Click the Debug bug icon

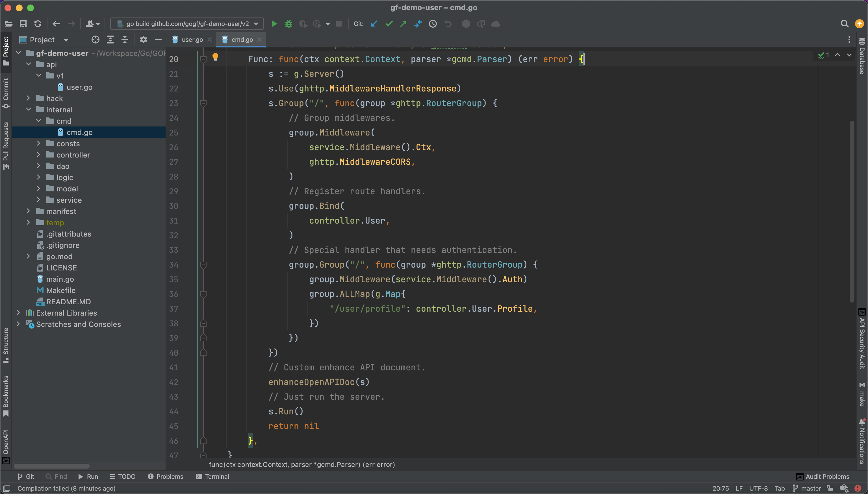click(289, 24)
